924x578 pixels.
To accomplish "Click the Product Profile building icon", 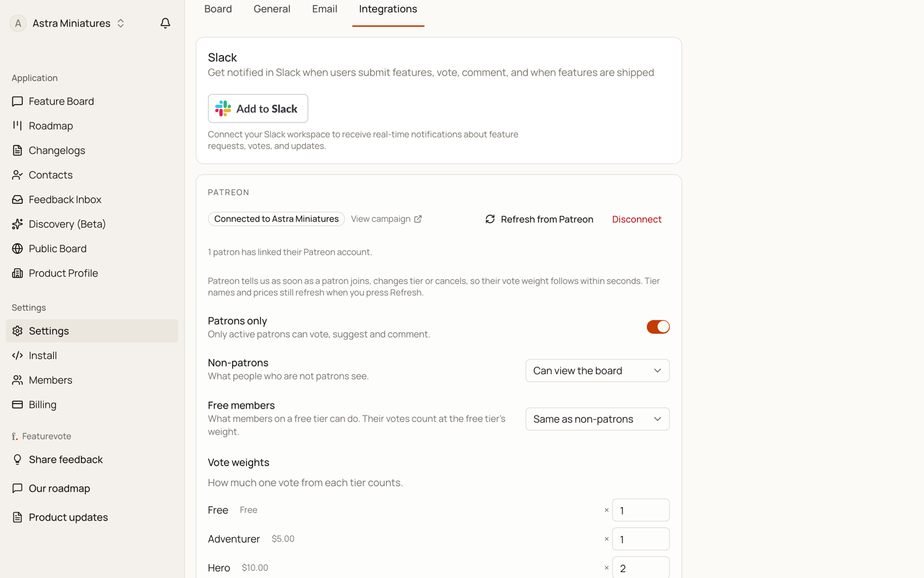I will pos(17,273).
